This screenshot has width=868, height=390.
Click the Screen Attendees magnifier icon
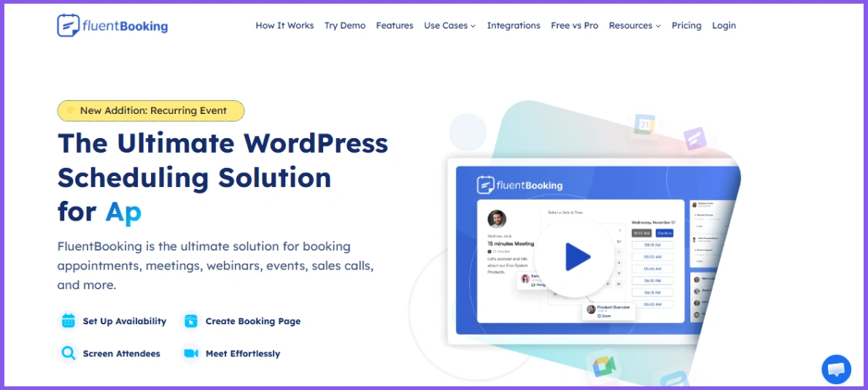tap(68, 353)
